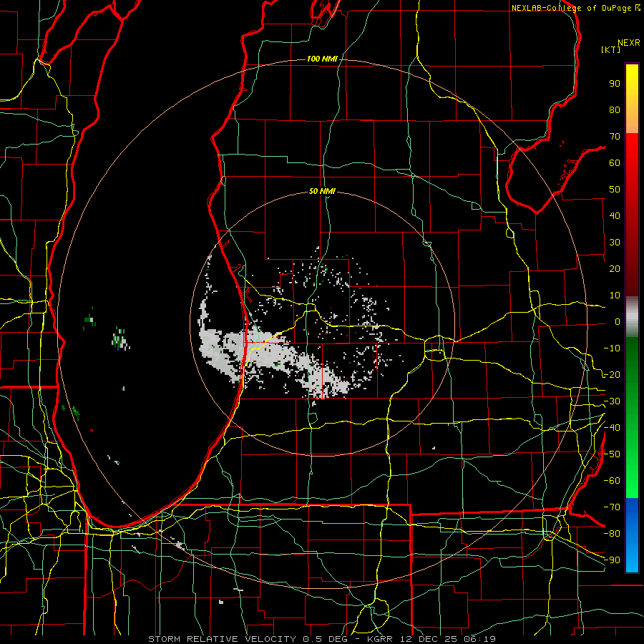This screenshot has width=644, height=644.
Task: Click the 90 value on velocity scale
Action: (x=615, y=84)
